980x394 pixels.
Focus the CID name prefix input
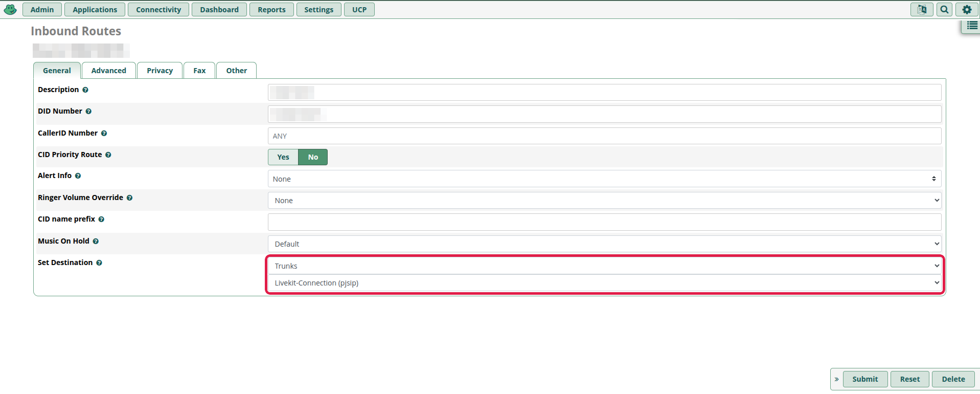point(604,222)
